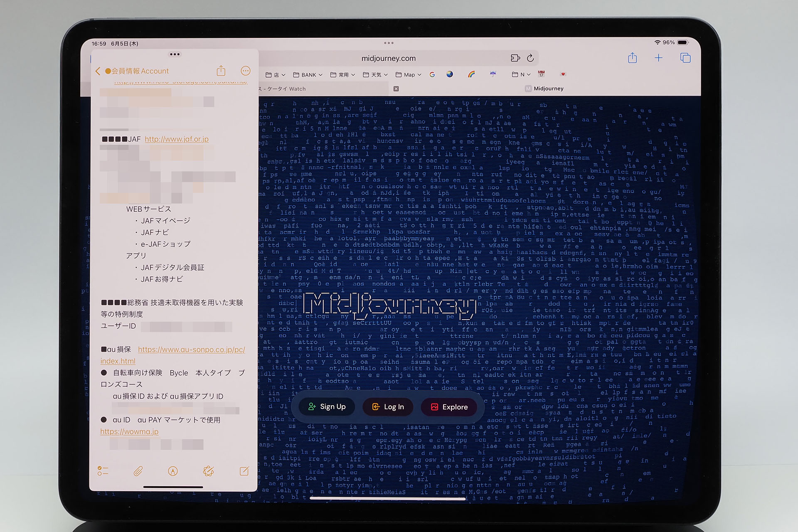798x532 pixels.
Task: Tap the Apple Intelligence writing tools icon
Action: pos(208,471)
